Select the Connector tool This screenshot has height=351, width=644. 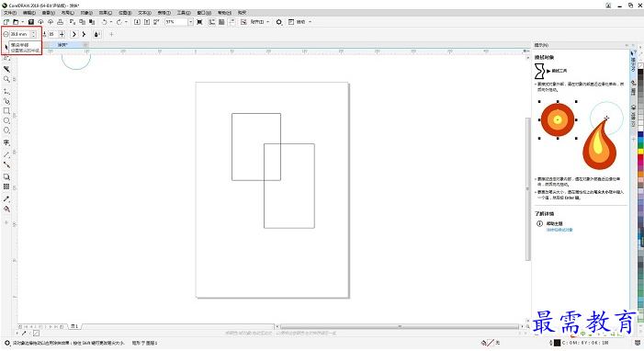pos(6,164)
